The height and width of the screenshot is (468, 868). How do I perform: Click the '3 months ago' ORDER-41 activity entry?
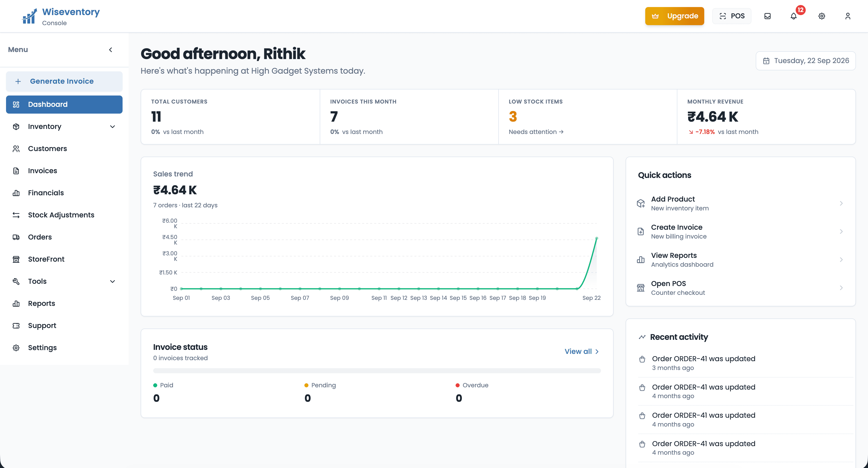[745, 363]
